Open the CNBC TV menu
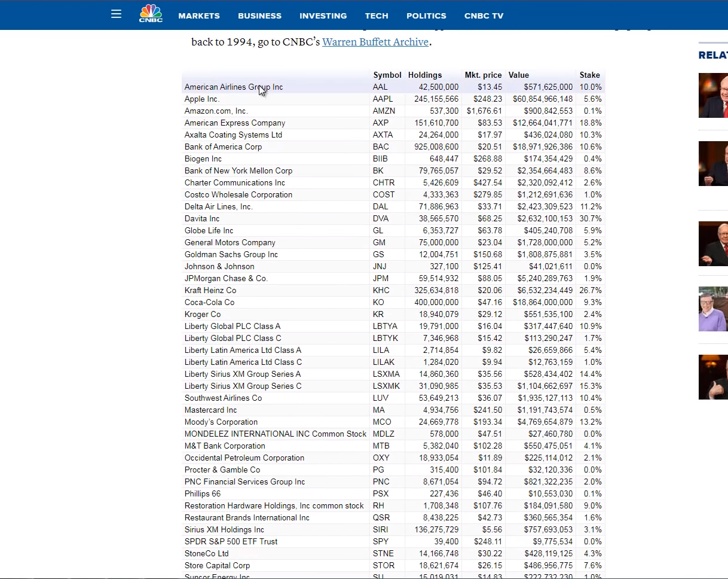The height and width of the screenshot is (579, 728). click(x=484, y=16)
